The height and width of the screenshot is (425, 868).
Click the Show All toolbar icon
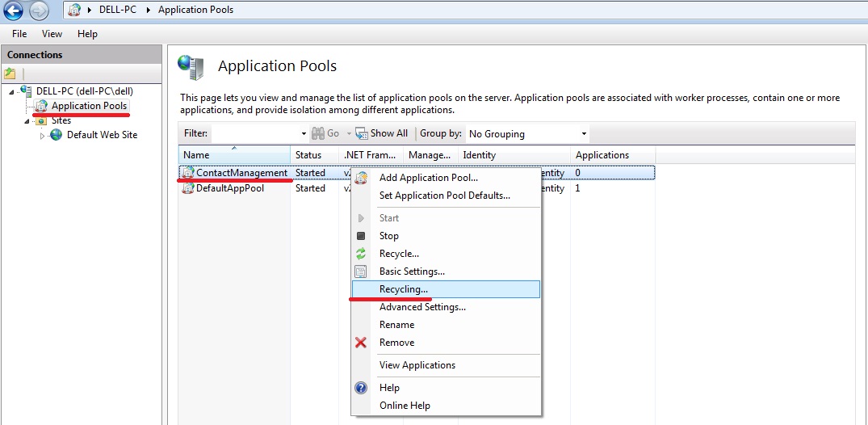point(363,133)
